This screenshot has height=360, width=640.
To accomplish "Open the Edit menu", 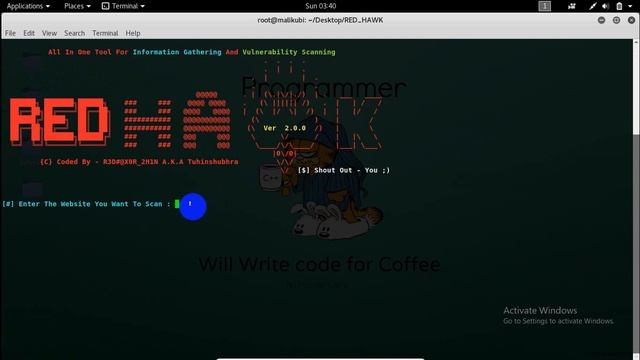I will (29, 33).
